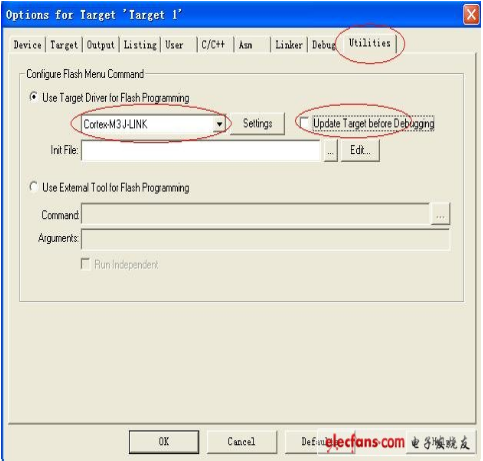The width and height of the screenshot is (483, 461).
Task: Open the C/C++ tab
Action: pyautogui.click(x=213, y=45)
